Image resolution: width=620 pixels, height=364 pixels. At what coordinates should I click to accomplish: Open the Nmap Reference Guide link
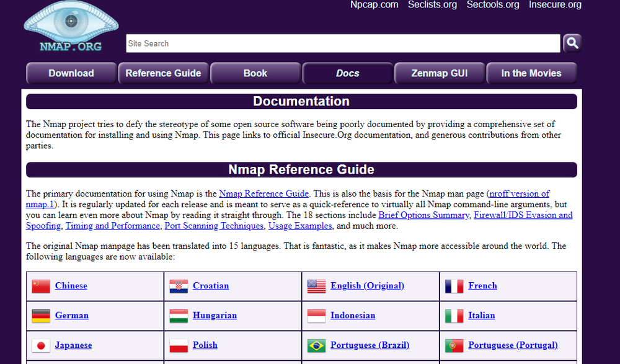(263, 193)
